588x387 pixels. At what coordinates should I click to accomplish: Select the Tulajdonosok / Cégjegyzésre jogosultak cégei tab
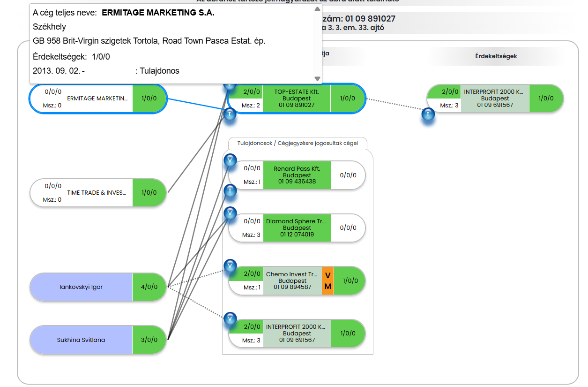pos(298,144)
